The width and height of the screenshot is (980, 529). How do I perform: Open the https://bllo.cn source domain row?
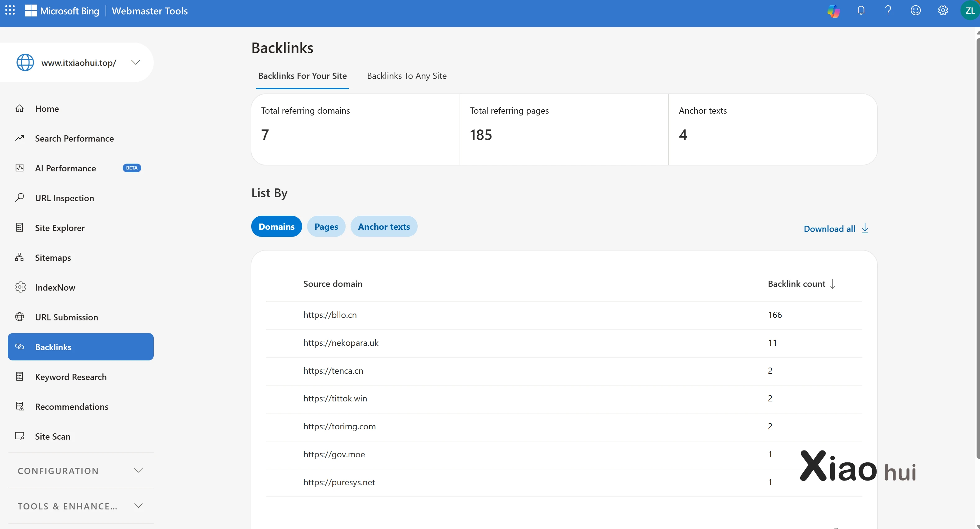[x=330, y=315]
